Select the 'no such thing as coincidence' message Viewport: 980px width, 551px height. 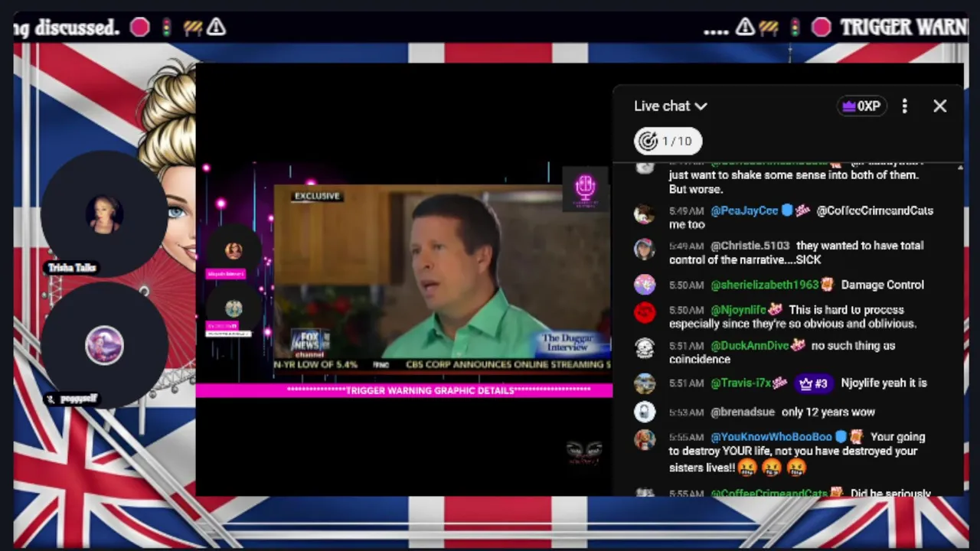(x=782, y=353)
